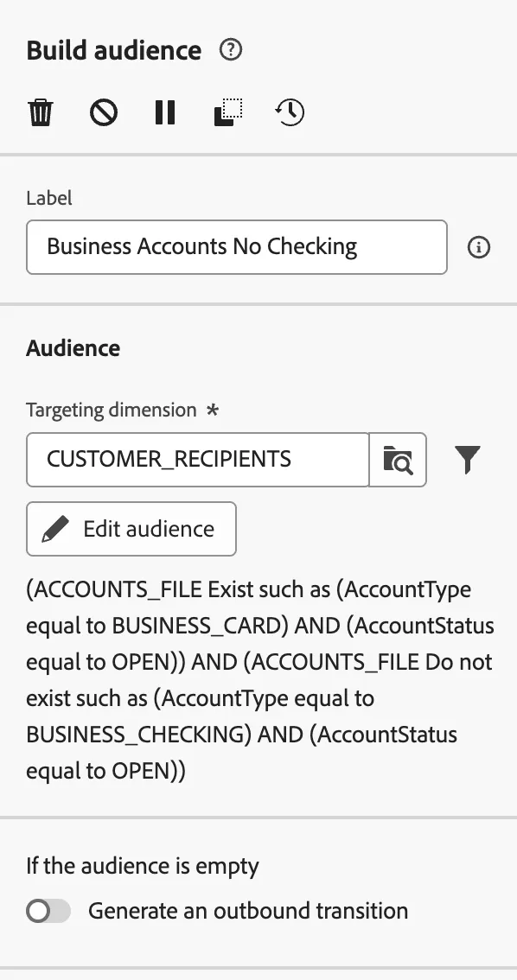Copy the activity using the duplicate icon
Viewport: 517px width, 980px height.
228,112
